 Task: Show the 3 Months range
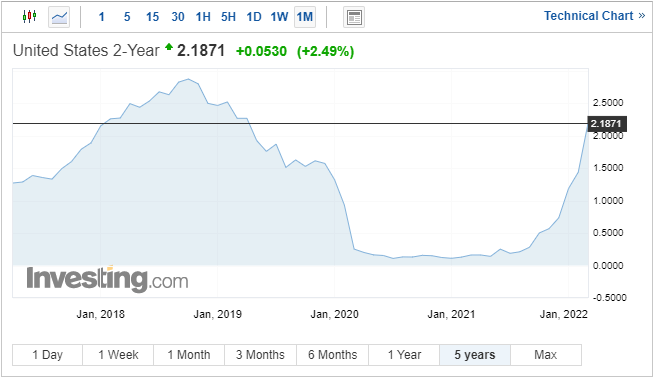pyautogui.click(x=260, y=355)
